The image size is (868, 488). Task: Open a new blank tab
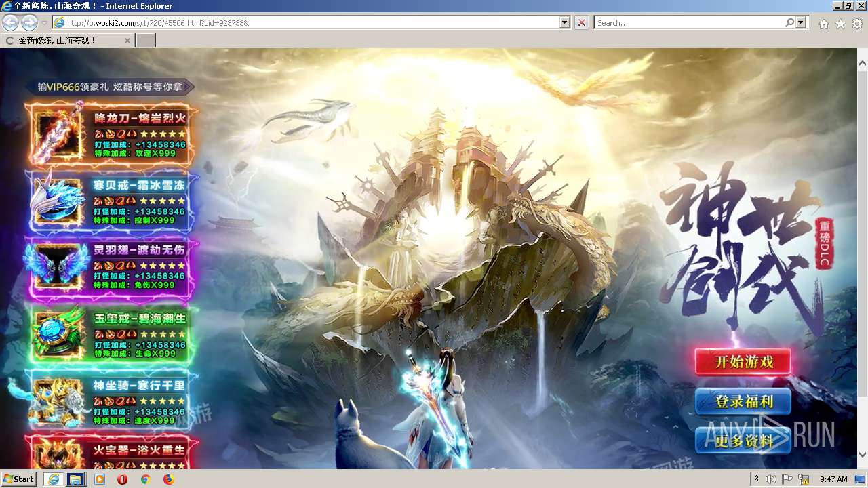coord(146,41)
